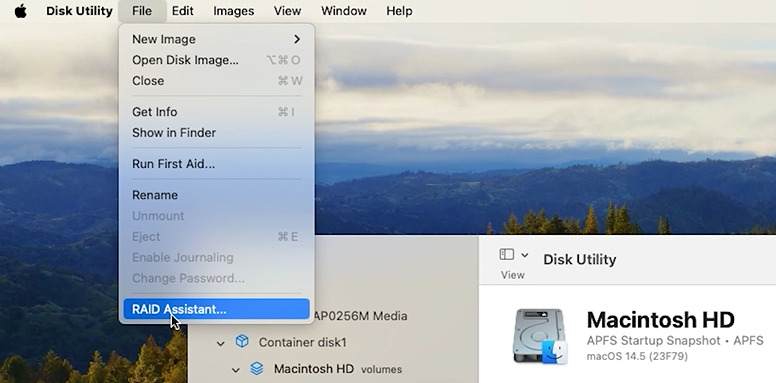Choose Rename from File menu
The height and width of the screenshot is (383, 776).
216,195
